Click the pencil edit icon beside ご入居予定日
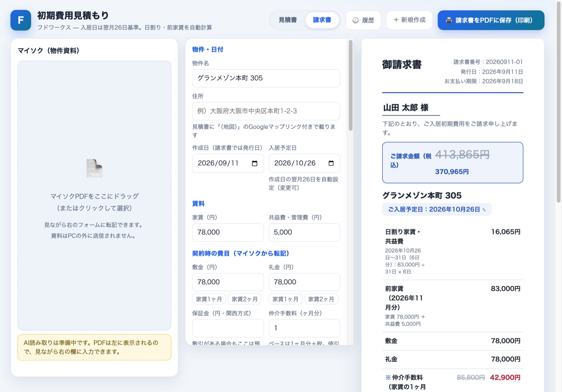This screenshot has width=562, height=392. 484,210
